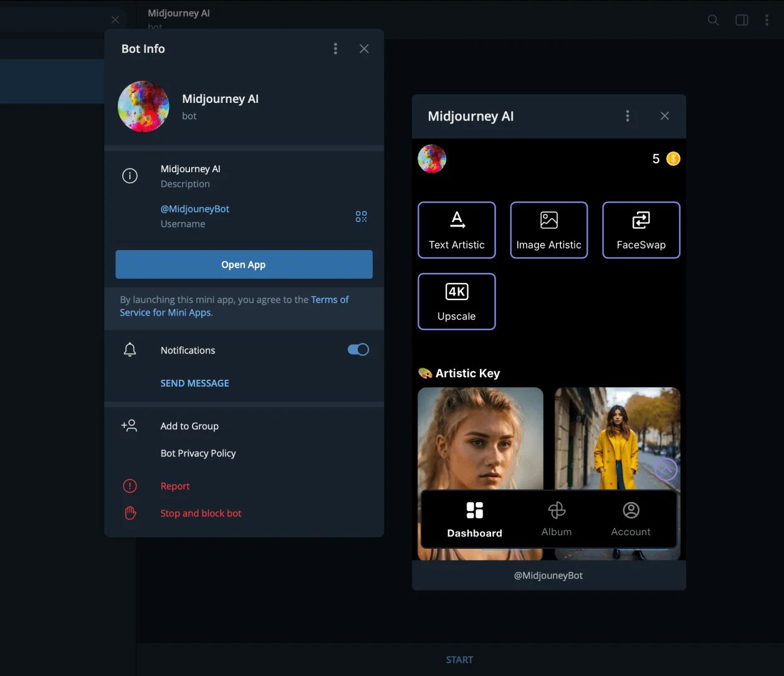Click the scroll-up chevron circle button
784x676 pixels.
666,469
